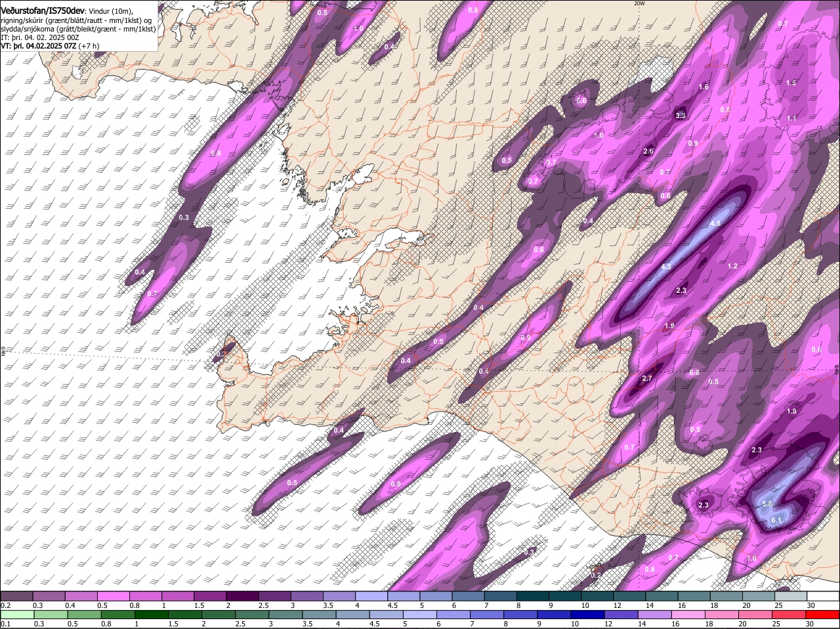Click the 1.6 precipitation value on map
This screenshot has height=629, width=840.
(x=703, y=87)
